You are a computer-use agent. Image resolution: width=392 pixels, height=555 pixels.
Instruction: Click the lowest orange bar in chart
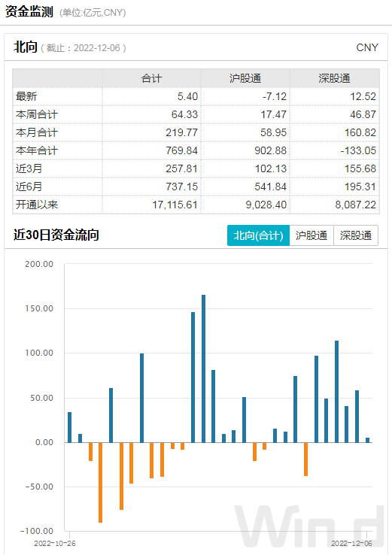101,483
